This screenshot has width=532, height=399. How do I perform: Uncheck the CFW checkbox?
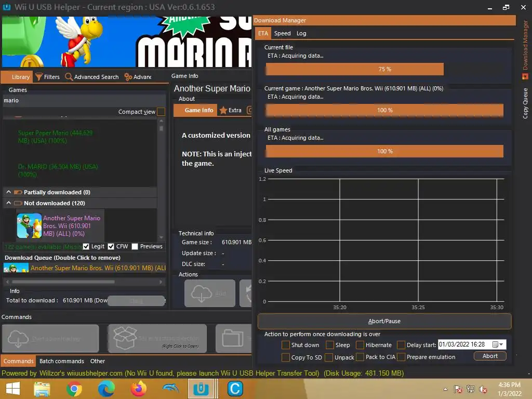[111, 247]
